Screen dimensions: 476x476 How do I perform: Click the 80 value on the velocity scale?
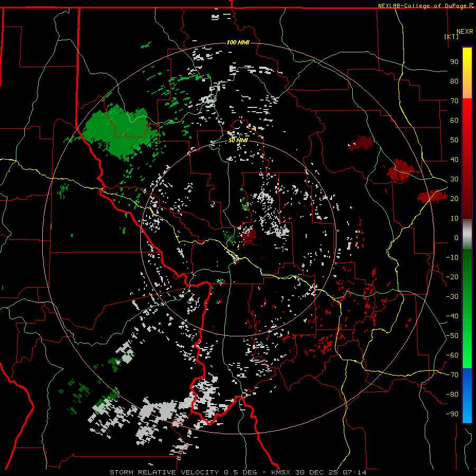coord(454,81)
